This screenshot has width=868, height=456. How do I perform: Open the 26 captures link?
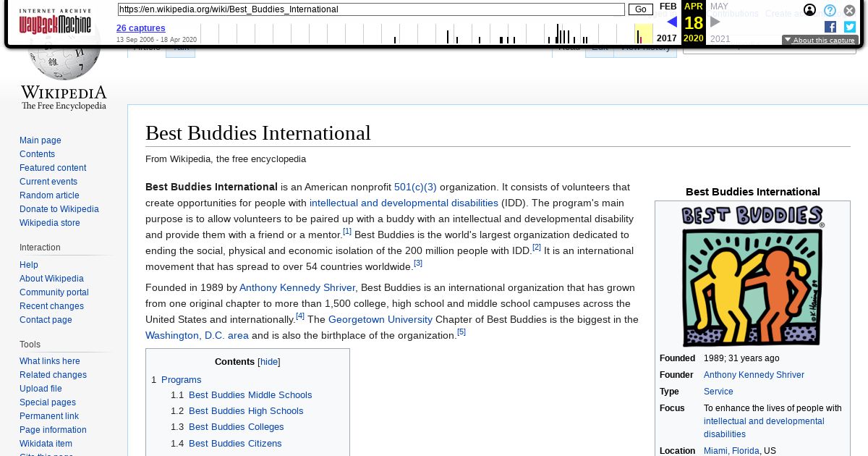tap(141, 28)
